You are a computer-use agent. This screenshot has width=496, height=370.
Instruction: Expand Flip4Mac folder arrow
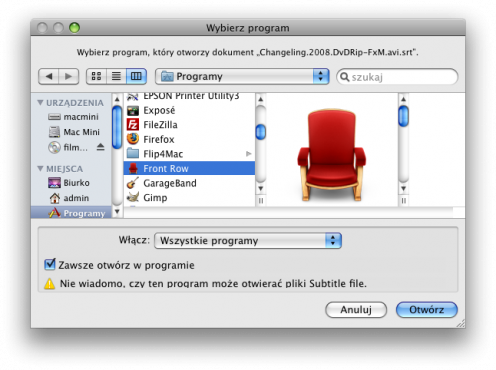click(x=249, y=154)
